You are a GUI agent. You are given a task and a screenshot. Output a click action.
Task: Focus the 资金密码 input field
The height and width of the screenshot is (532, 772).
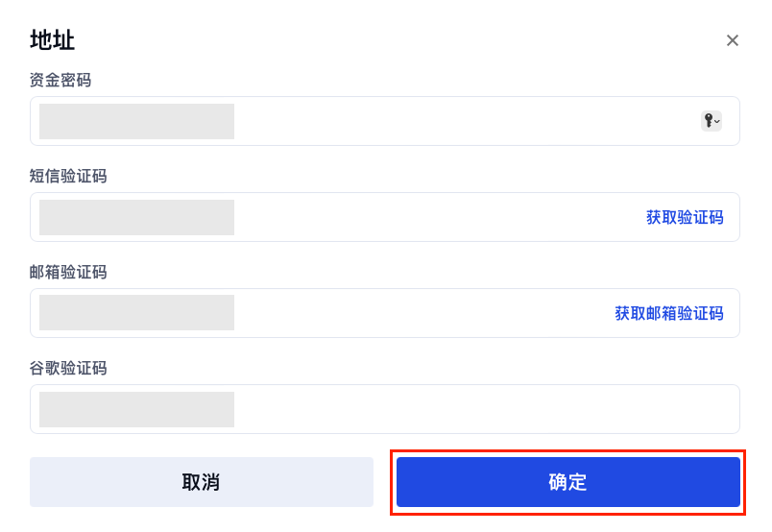(x=461, y=121)
